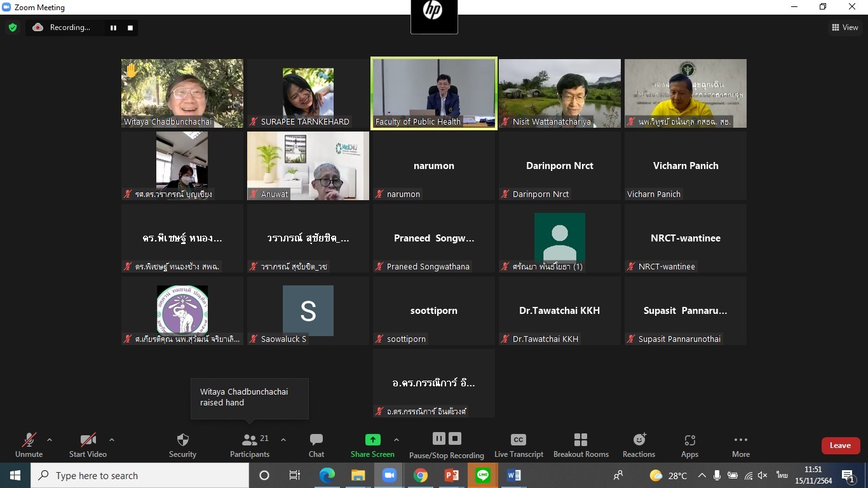Select Anuwat video tile
The width and height of the screenshot is (868, 488).
(308, 166)
